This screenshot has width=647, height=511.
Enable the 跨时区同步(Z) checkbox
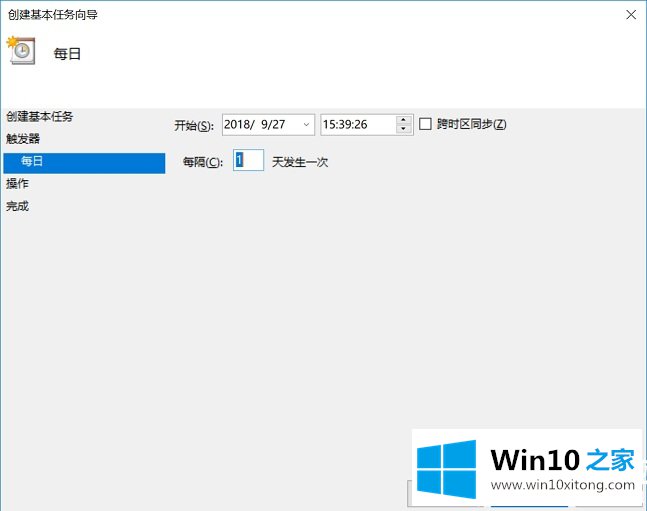425,124
